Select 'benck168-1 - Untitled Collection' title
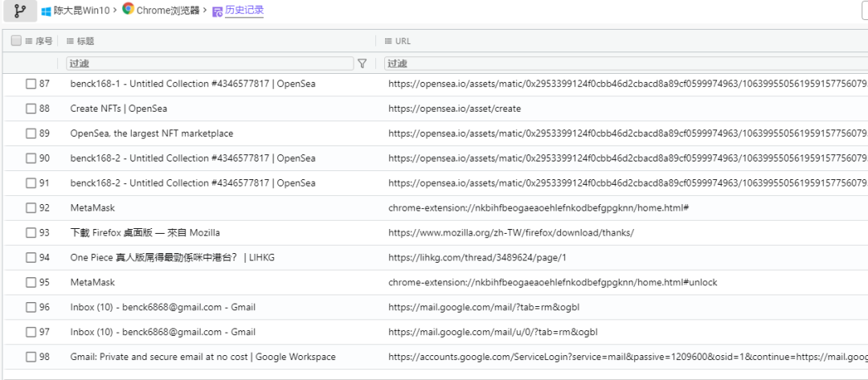 click(193, 84)
